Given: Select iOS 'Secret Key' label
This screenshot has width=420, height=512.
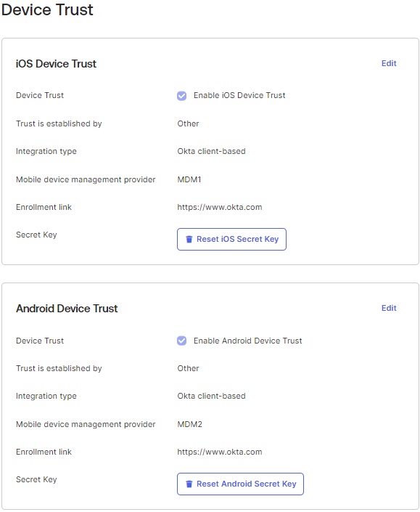Looking at the screenshot, I should click(x=36, y=235).
